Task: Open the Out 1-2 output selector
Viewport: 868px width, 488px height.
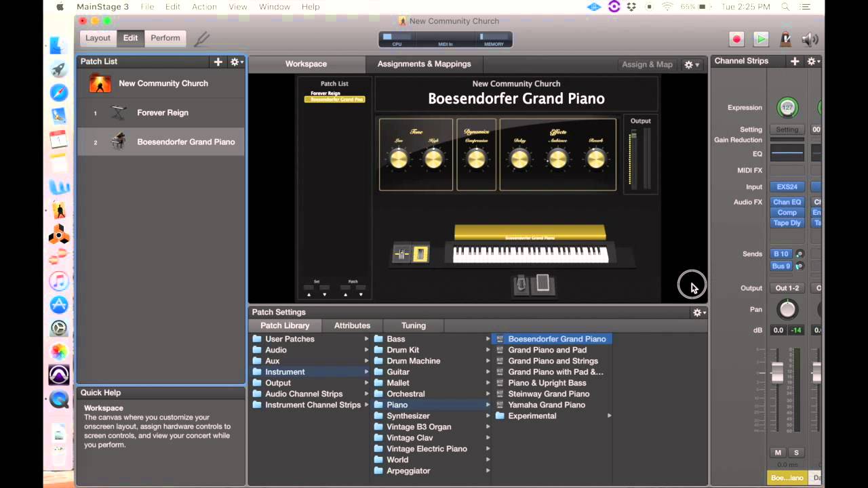Action: click(x=787, y=288)
